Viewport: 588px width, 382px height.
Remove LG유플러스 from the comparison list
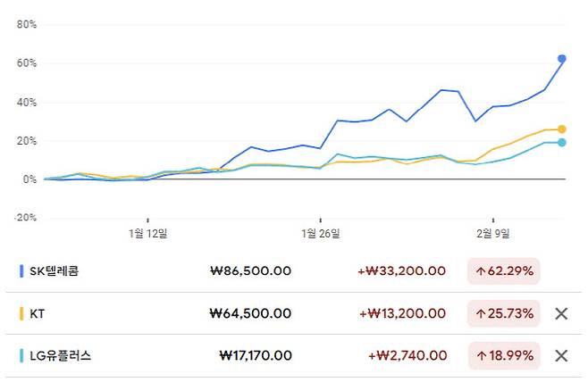click(561, 355)
